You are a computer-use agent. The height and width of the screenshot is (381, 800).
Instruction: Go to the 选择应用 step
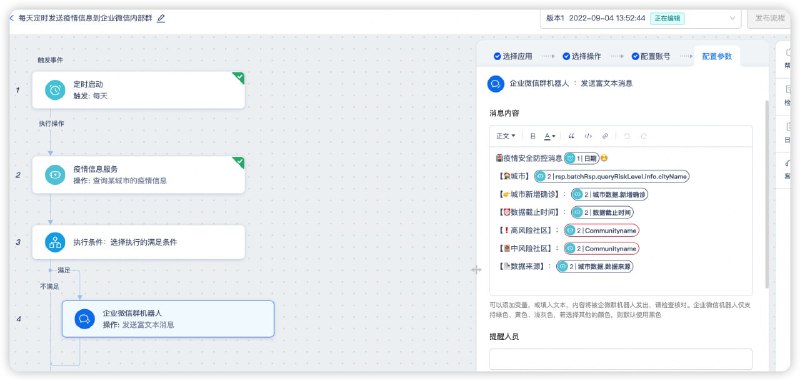pos(513,56)
